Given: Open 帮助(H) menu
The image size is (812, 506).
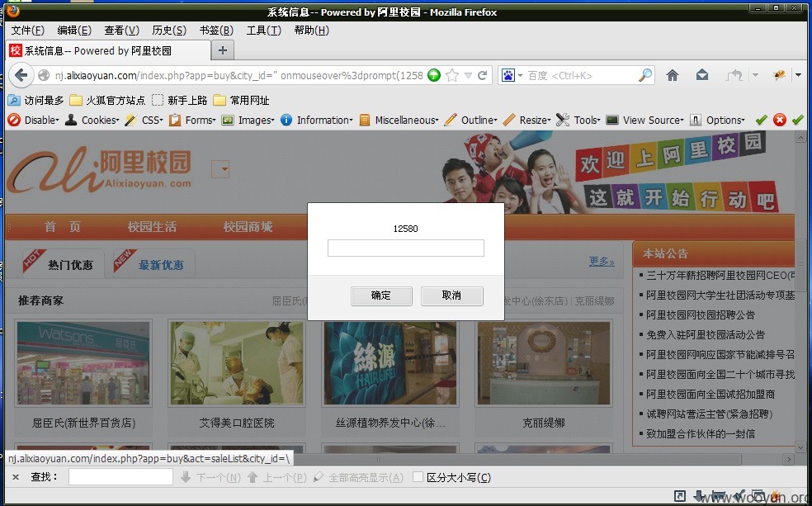Looking at the screenshot, I should click(311, 31).
